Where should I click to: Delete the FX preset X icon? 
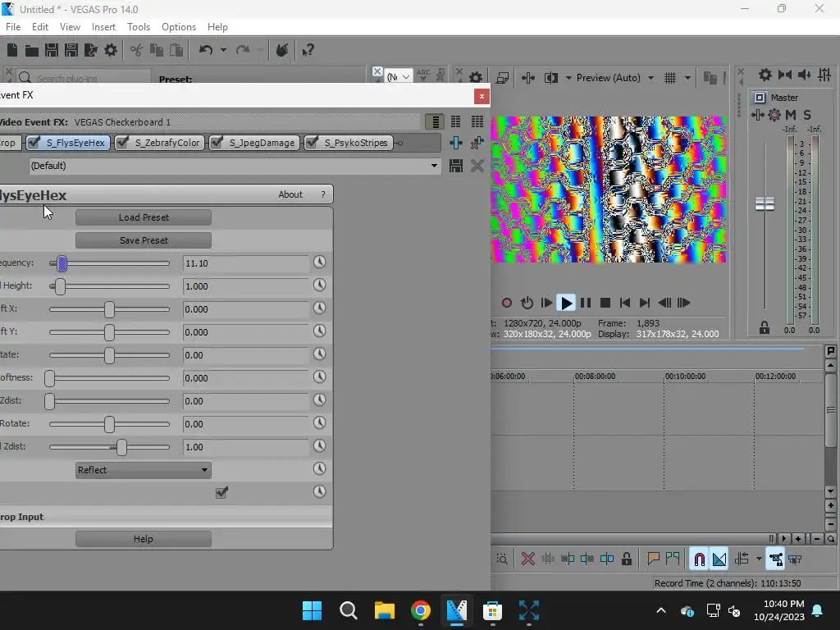coord(477,166)
